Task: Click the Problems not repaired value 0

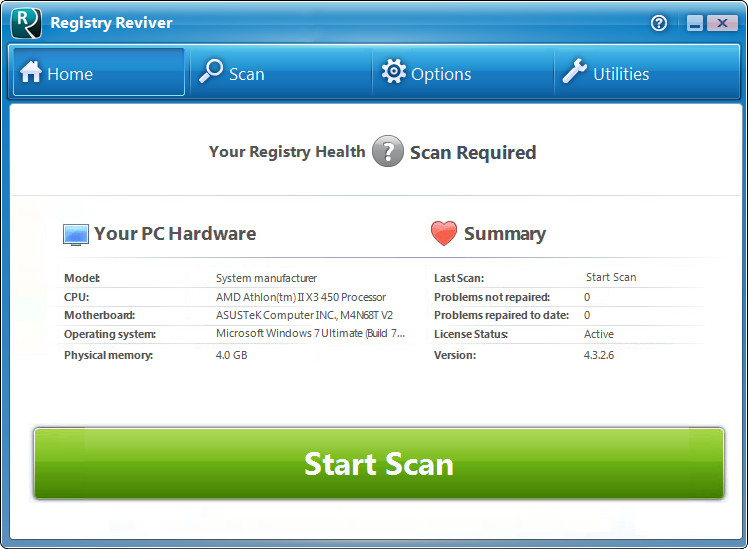Action: pos(587,297)
